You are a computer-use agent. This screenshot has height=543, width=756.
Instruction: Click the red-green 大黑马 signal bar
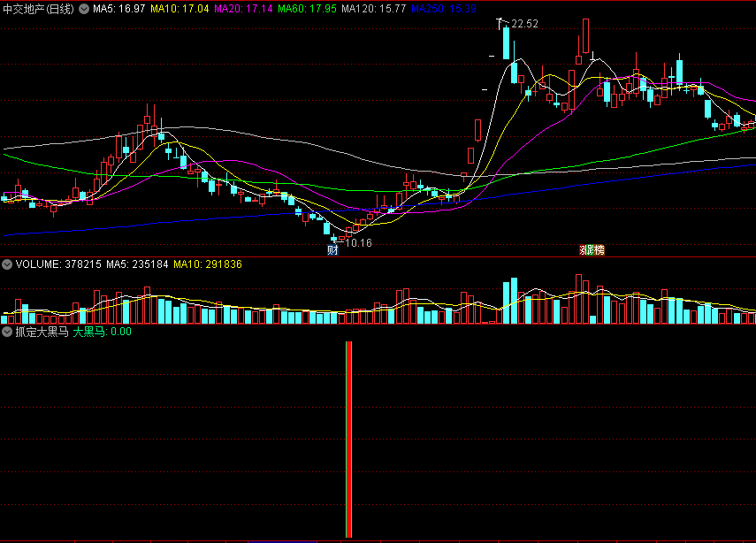348,440
